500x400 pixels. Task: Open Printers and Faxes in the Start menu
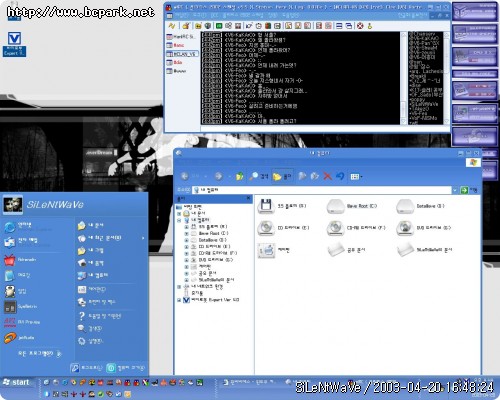97,302
